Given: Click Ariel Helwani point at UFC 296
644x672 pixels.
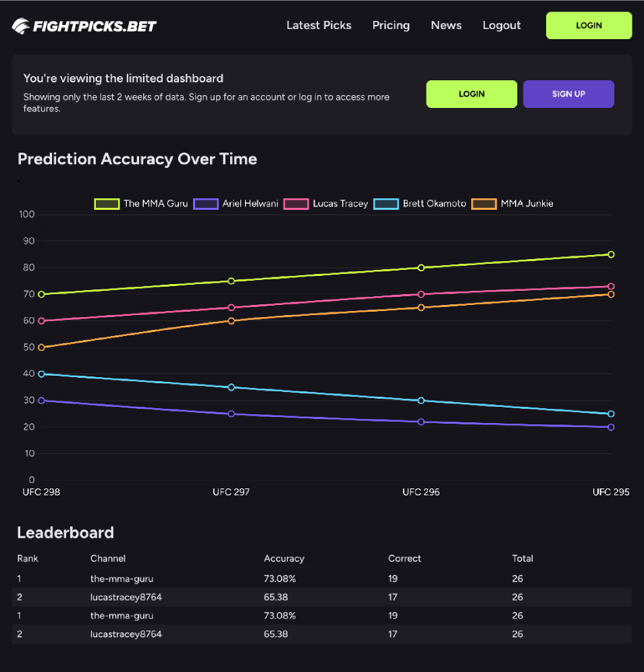Looking at the screenshot, I should point(421,422).
